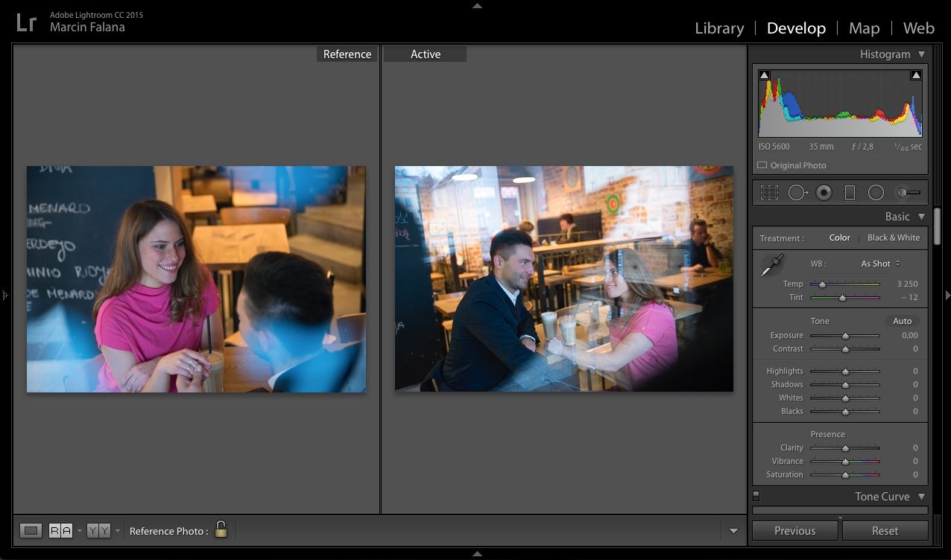Toggle the Tone Curve panel switch
Viewport: 951px width, 560px height.
click(x=756, y=495)
